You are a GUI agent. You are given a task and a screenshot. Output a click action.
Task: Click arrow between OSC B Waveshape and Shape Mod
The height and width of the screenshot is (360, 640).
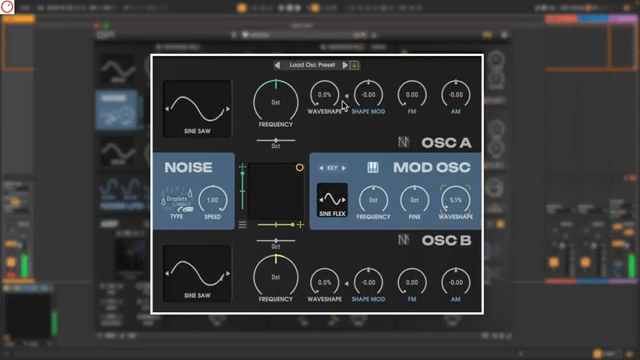click(346, 283)
